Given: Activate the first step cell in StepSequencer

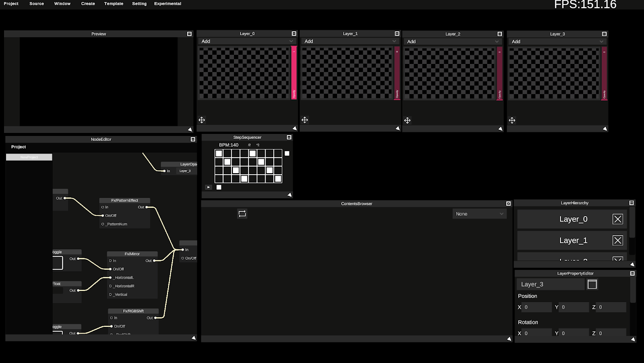Looking at the screenshot, I should [218, 153].
